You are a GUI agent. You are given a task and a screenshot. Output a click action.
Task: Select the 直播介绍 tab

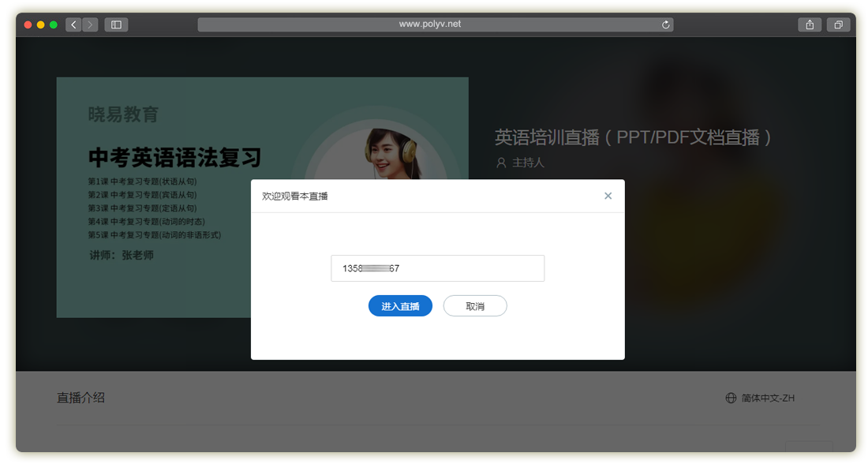pyautogui.click(x=80, y=398)
